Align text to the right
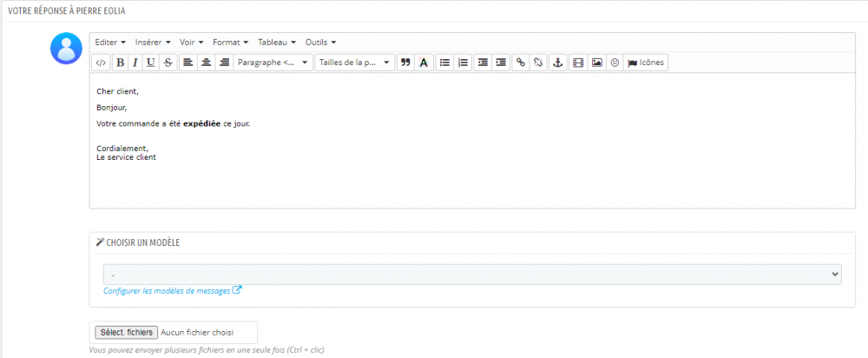 tap(224, 63)
